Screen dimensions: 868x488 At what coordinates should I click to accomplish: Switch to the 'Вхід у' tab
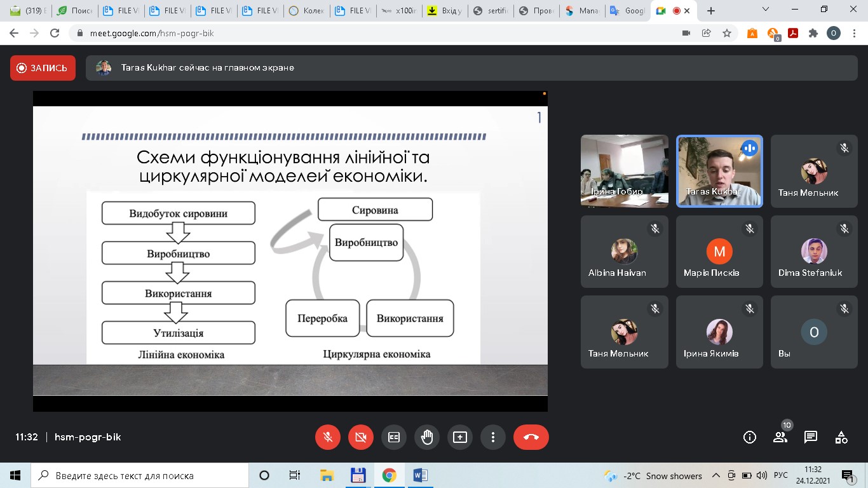[x=445, y=11]
